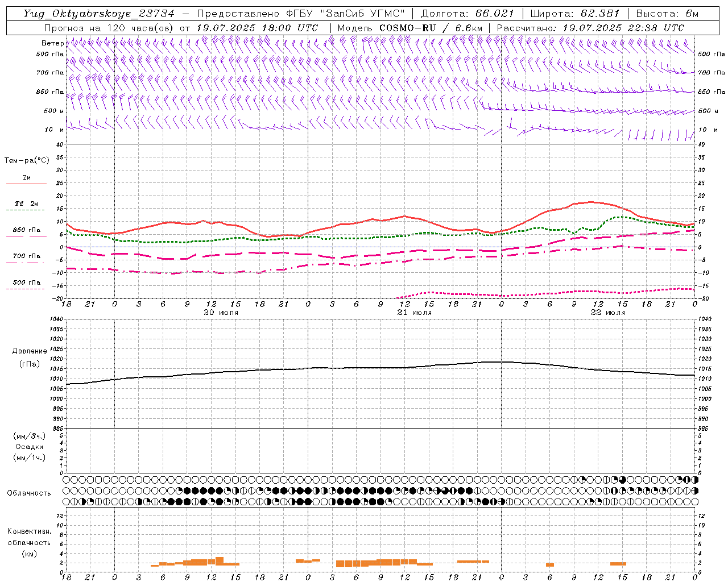Click the '(км)' unit label for convective clouds
Viewport: 728px width, 582px height.
coord(29,554)
